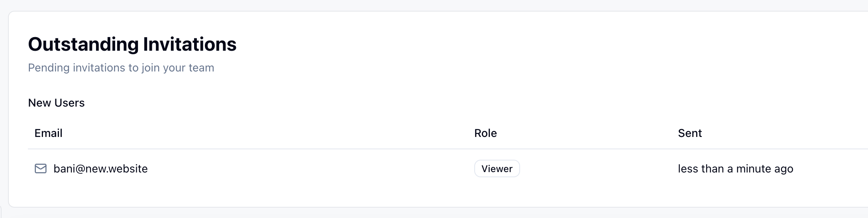
Task: Click the word 'minute' in the sent time
Action: pos(753,168)
